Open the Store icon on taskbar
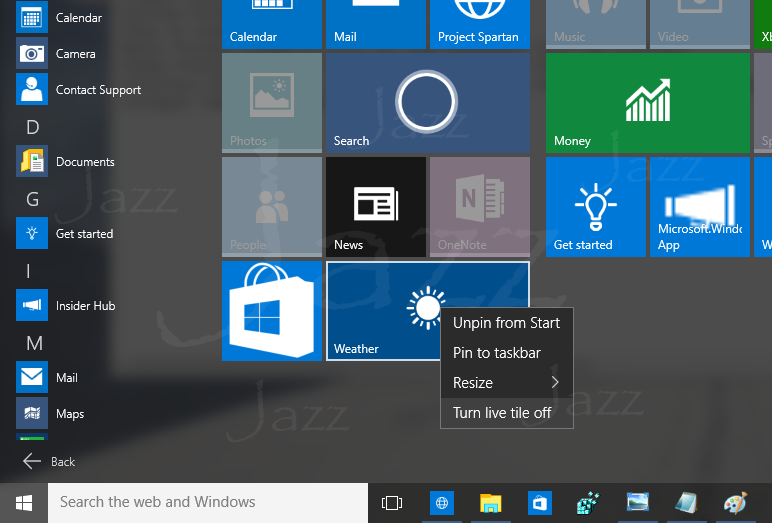The image size is (772, 523). click(x=540, y=503)
